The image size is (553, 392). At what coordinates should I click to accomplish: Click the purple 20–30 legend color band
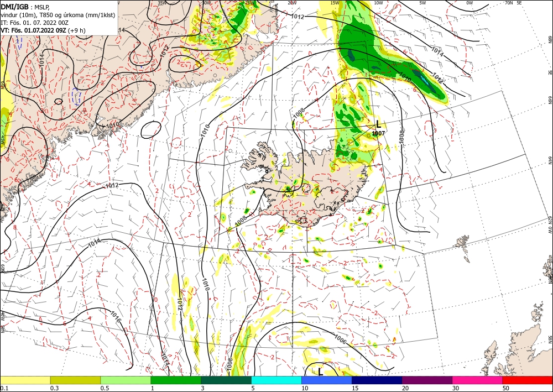tap(427, 380)
